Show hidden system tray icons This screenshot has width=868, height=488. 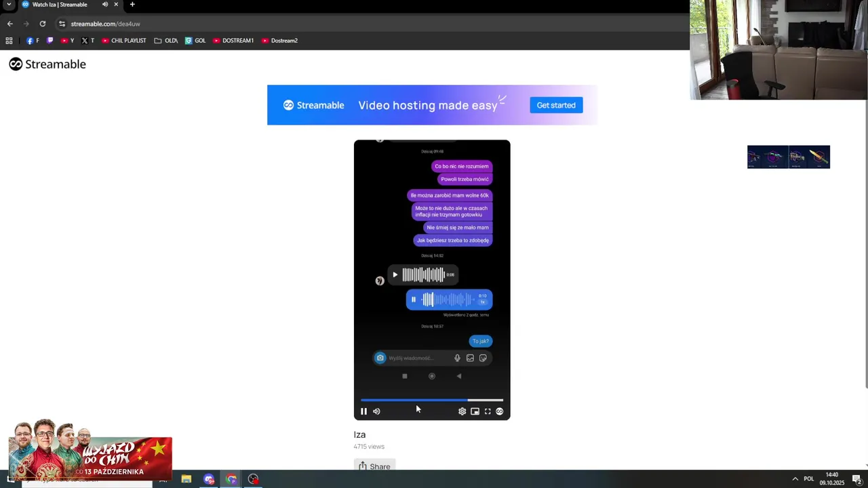click(795, 479)
